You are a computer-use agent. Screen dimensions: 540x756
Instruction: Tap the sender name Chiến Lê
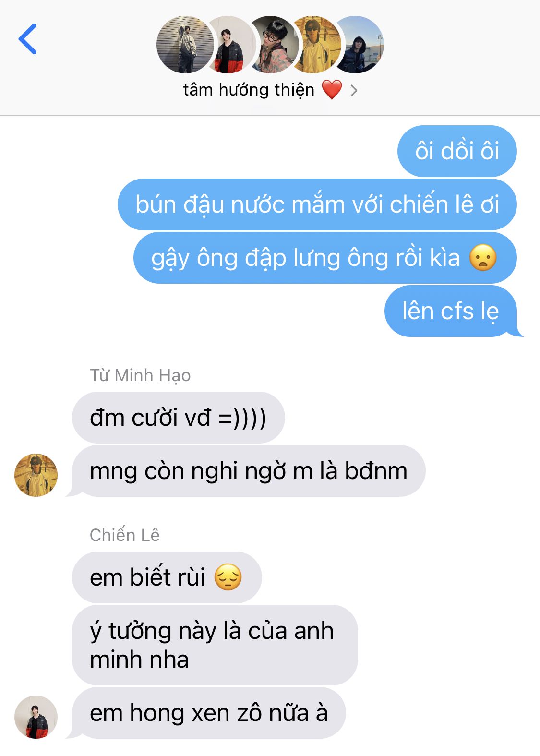(x=125, y=535)
